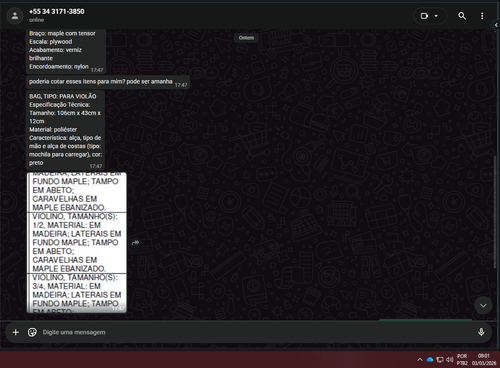The height and width of the screenshot is (368, 500).
Task: Record a voice message with microphone
Action: (x=481, y=332)
